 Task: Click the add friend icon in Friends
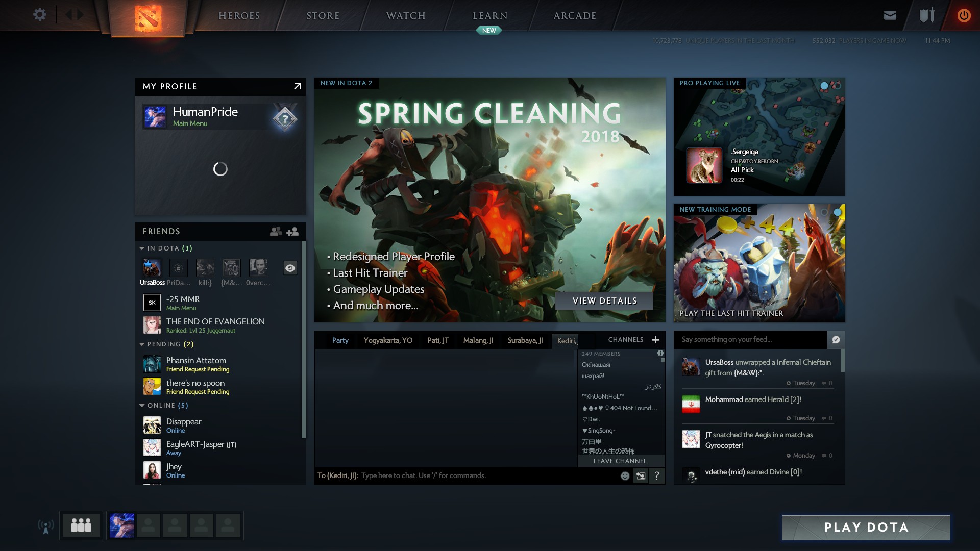292,232
